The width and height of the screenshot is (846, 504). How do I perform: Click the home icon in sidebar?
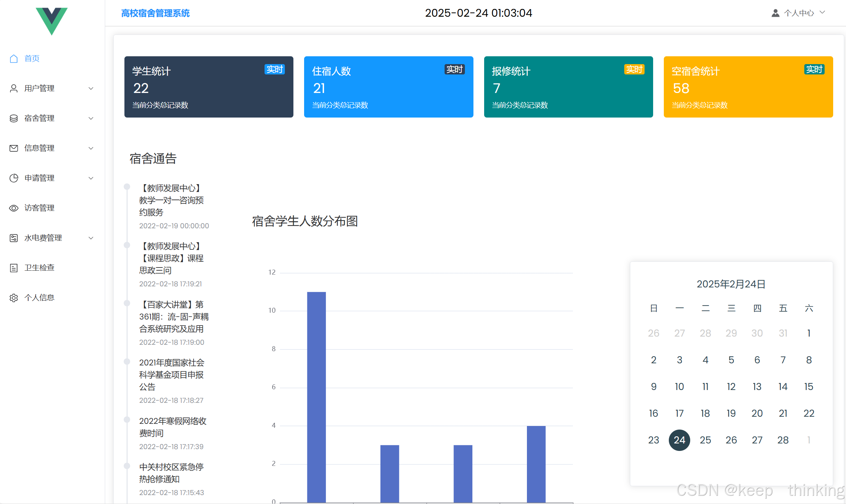pyautogui.click(x=14, y=58)
